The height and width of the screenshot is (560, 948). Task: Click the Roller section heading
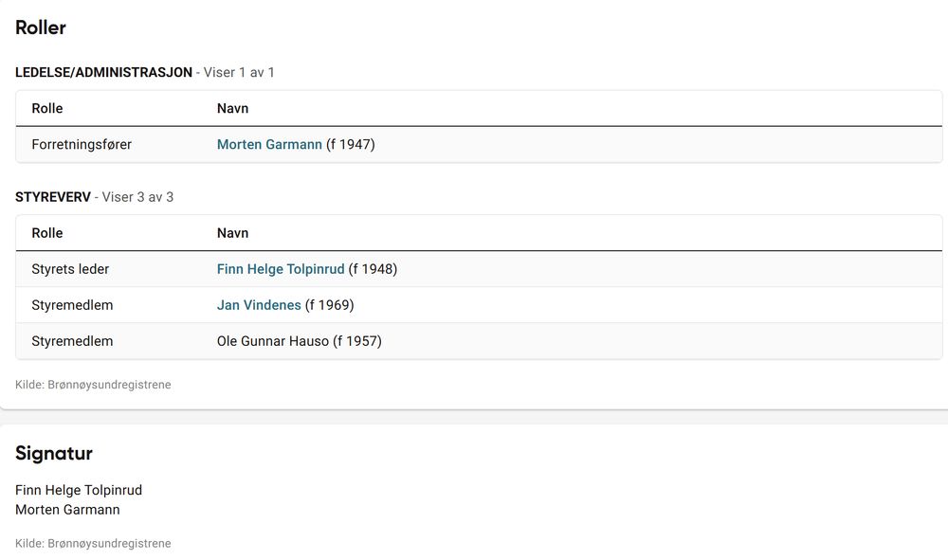click(41, 27)
